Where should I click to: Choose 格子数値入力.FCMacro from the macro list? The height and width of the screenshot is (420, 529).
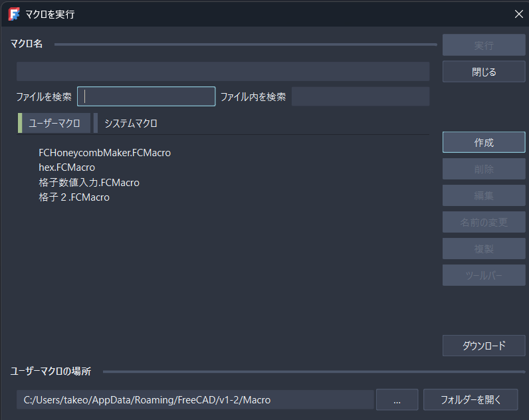89,183
